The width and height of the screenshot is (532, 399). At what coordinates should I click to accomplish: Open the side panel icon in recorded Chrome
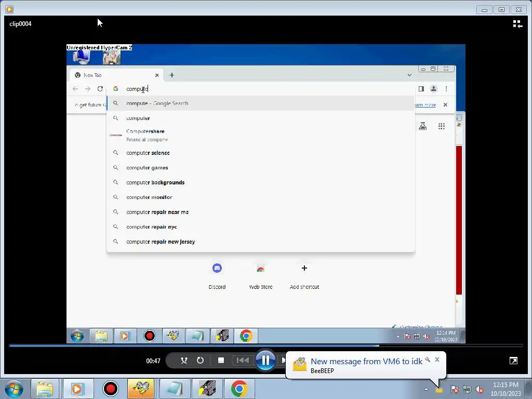tap(421, 89)
